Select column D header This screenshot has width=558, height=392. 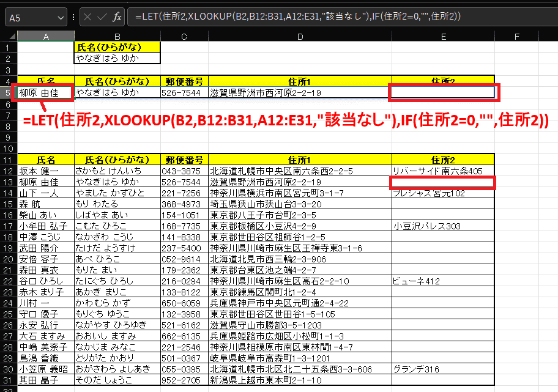[300, 36]
